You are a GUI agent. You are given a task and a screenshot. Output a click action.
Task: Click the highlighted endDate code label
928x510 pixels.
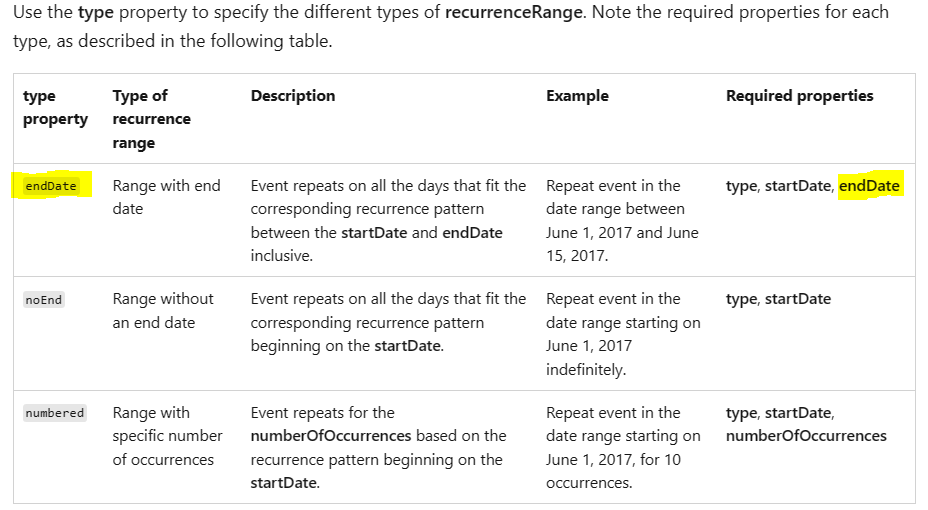[x=51, y=186]
